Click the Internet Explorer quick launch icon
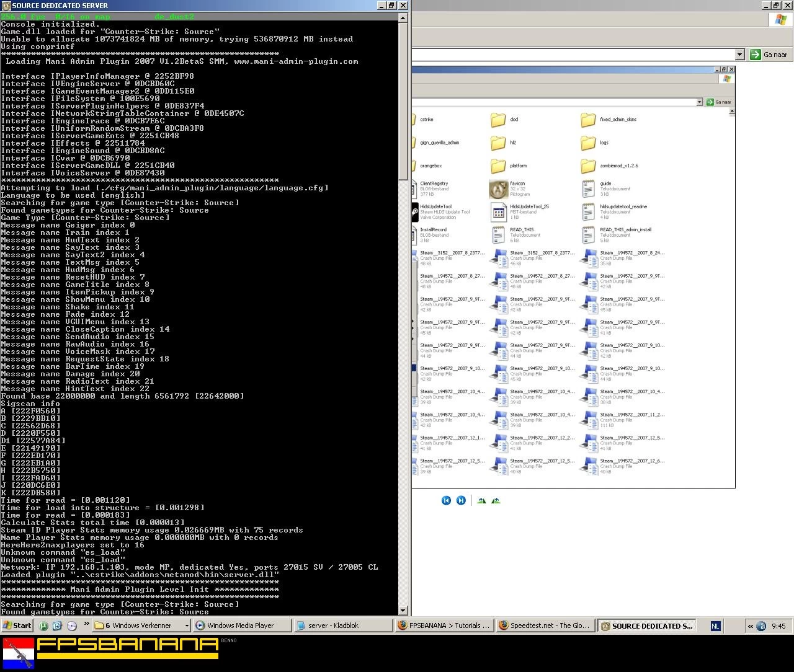The image size is (794, 672). 57,626
